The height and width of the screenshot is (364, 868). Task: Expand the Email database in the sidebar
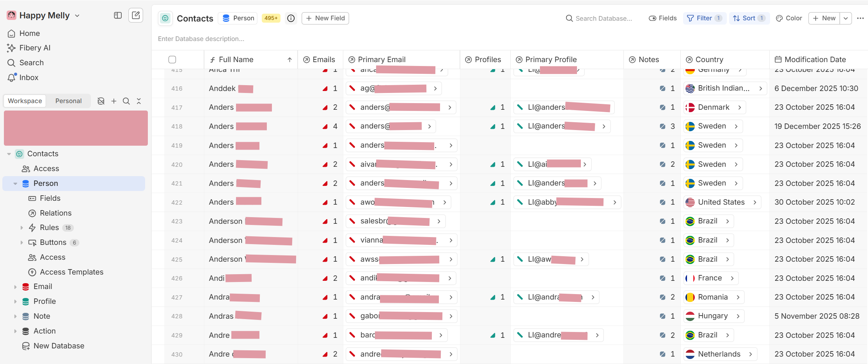[x=16, y=286]
